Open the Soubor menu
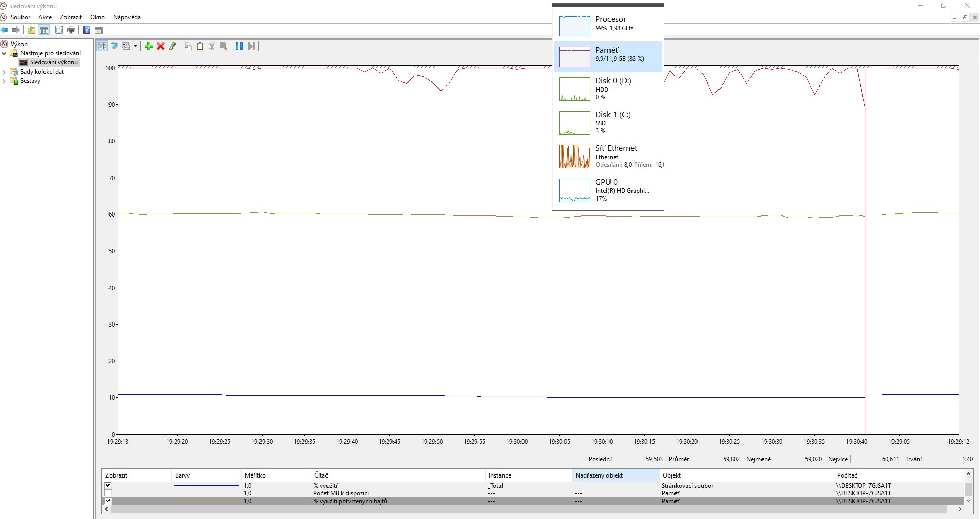The image size is (980, 519). (x=20, y=17)
